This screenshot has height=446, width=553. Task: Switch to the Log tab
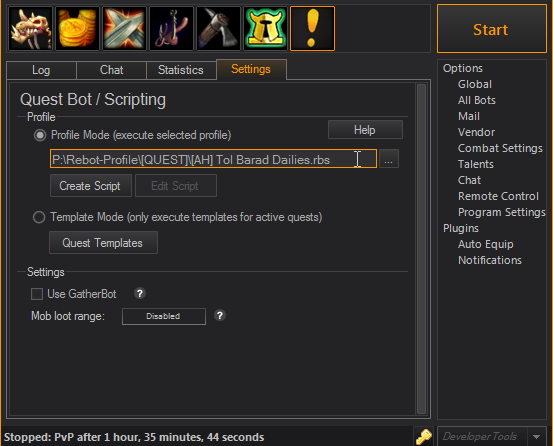point(41,70)
